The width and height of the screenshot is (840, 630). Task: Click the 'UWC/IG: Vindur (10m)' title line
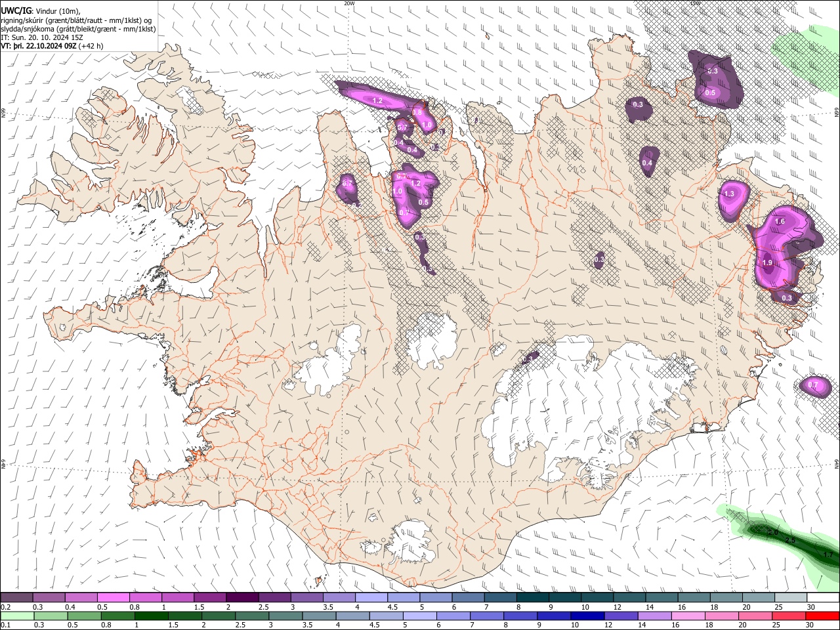tap(41, 11)
